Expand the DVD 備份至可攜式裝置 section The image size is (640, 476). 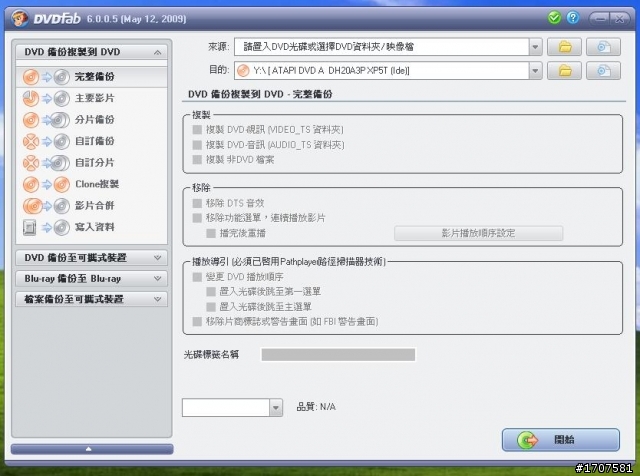pos(91,258)
